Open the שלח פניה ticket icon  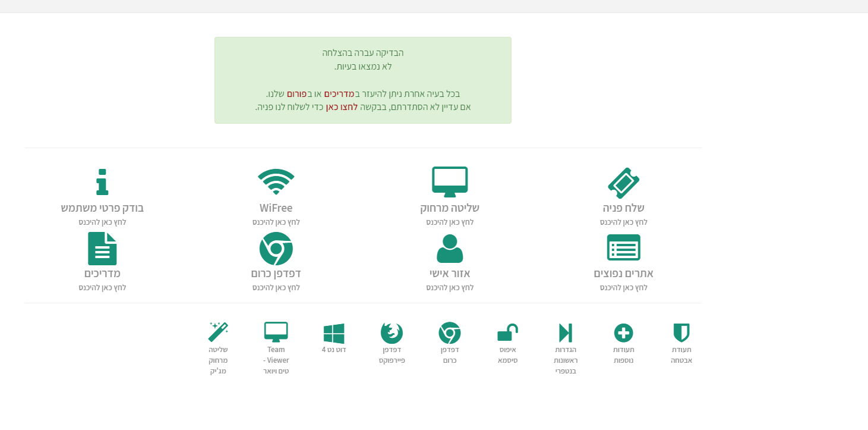pos(623,183)
